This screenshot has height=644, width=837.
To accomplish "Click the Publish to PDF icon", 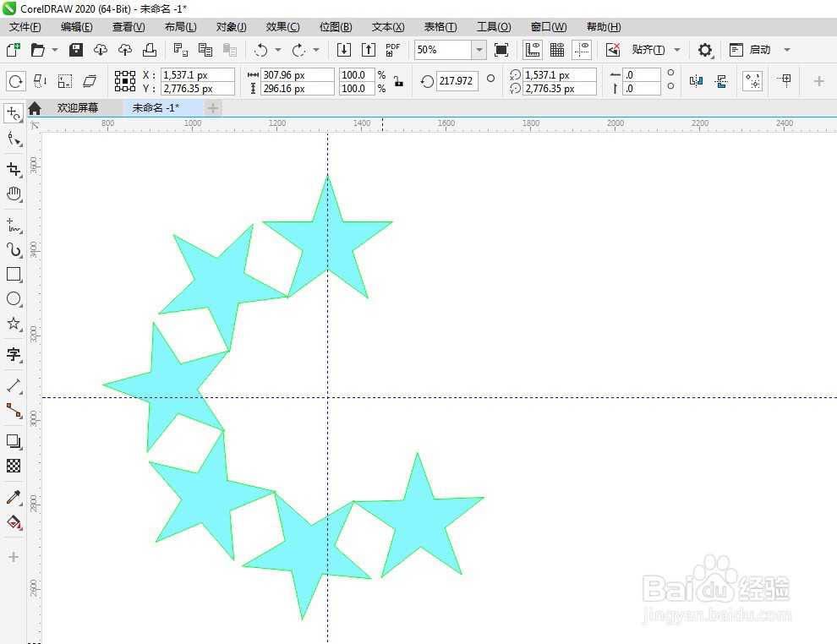I will click(x=392, y=50).
